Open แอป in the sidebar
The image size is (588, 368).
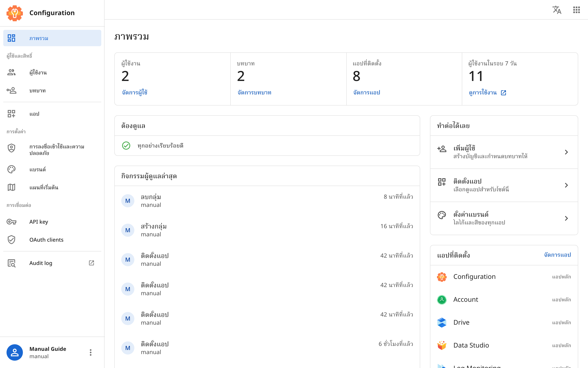tap(52, 114)
